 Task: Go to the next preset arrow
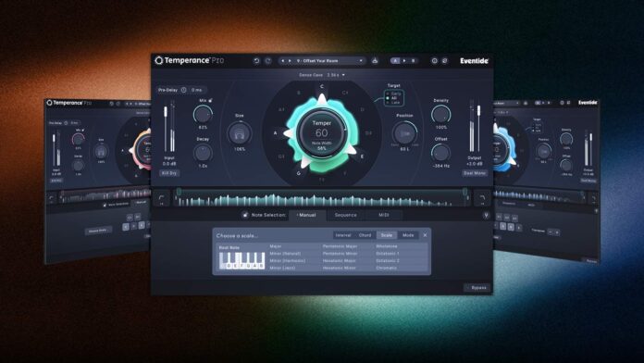coord(290,61)
